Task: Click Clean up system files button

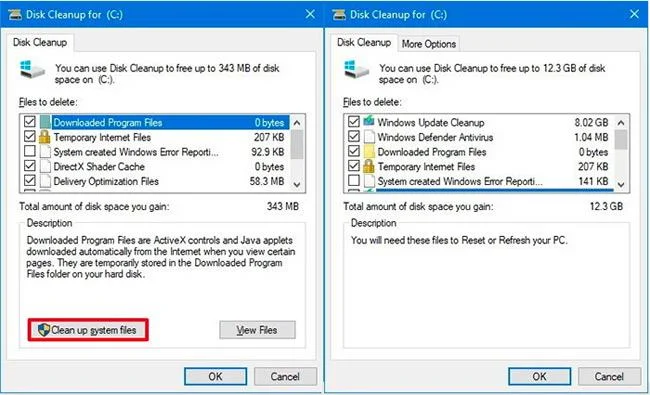Action: click(x=88, y=330)
